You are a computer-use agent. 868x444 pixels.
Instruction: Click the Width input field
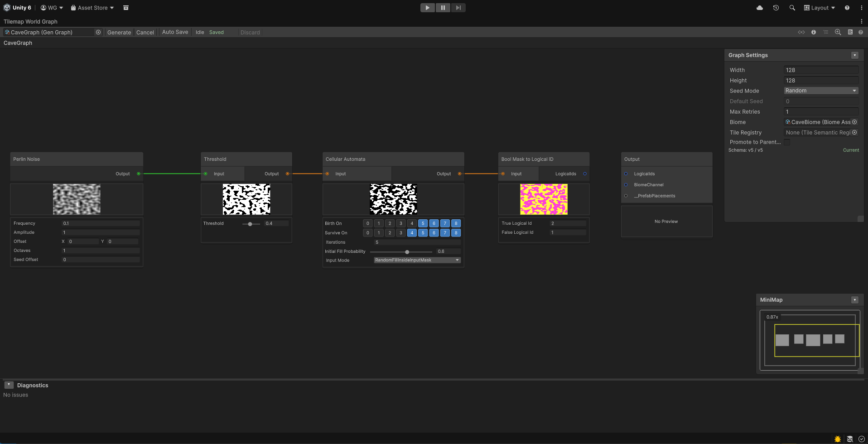[x=821, y=70]
